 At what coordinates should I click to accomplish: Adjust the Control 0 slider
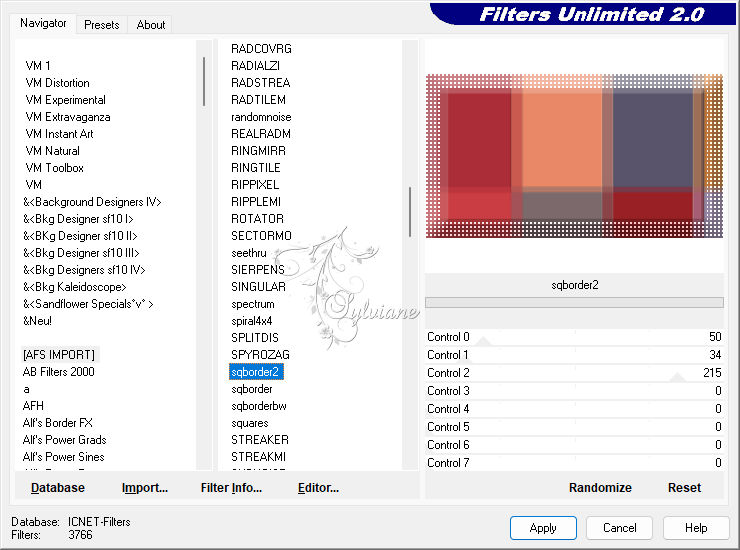click(x=574, y=337)
